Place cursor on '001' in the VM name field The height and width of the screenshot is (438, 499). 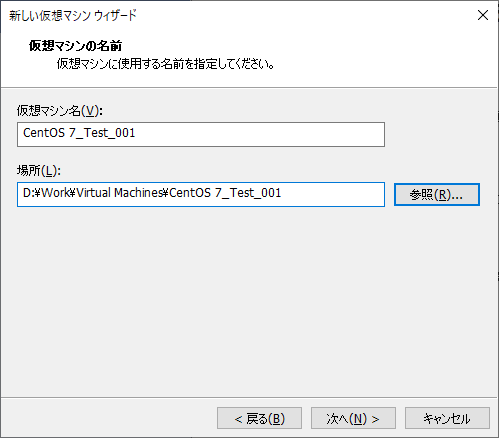pyautogui.click(x=125, y=133)
